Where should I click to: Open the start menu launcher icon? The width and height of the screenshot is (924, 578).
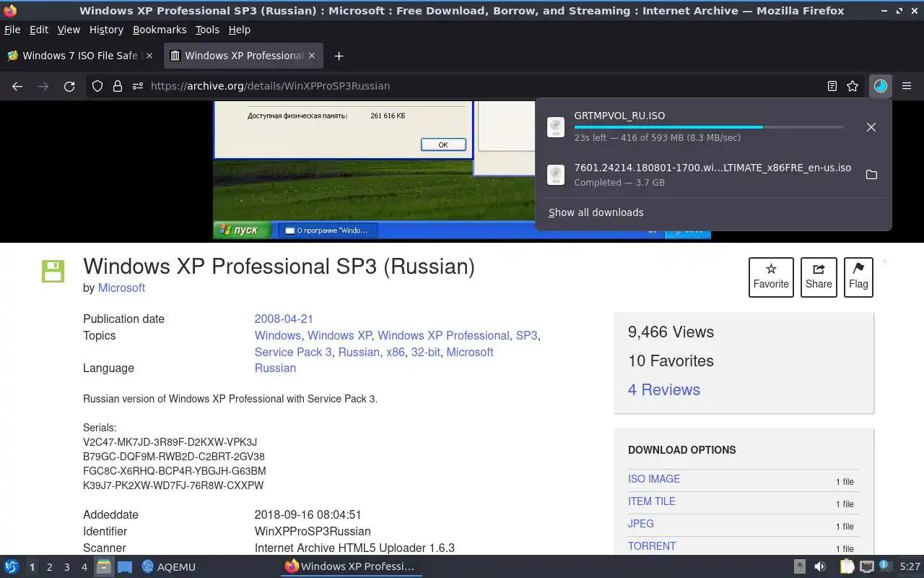pos(12,566)
